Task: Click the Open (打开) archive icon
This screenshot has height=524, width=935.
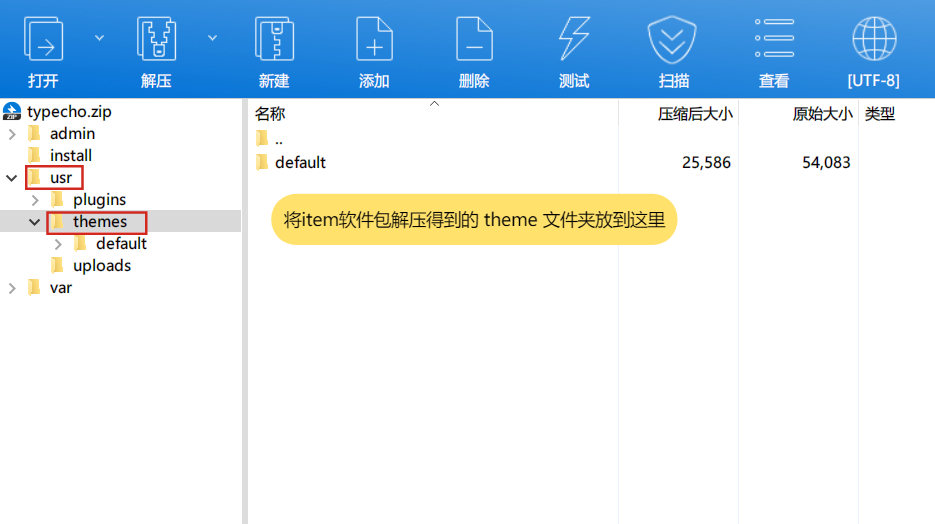Action: point(43,40)
